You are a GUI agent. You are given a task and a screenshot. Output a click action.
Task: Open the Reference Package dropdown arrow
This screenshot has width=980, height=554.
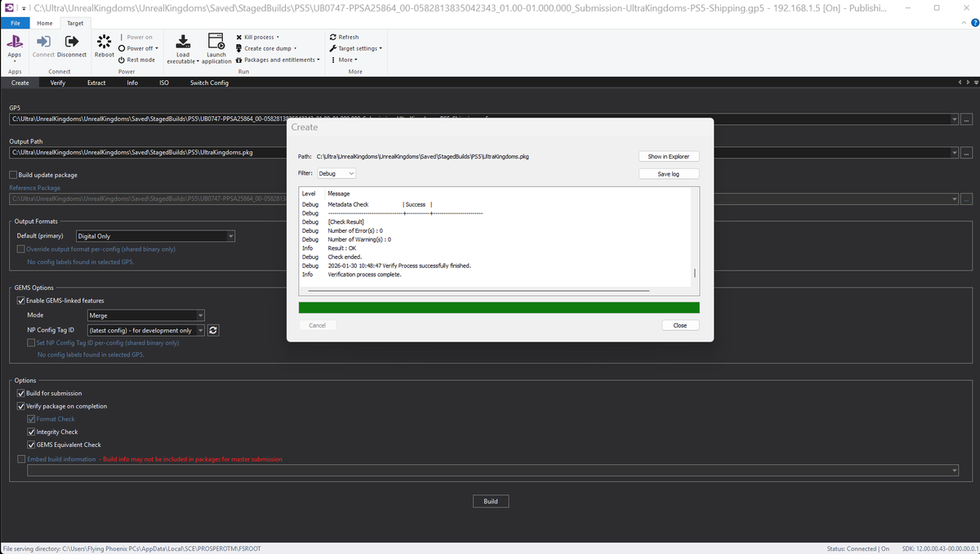click(x=955, y=199)
